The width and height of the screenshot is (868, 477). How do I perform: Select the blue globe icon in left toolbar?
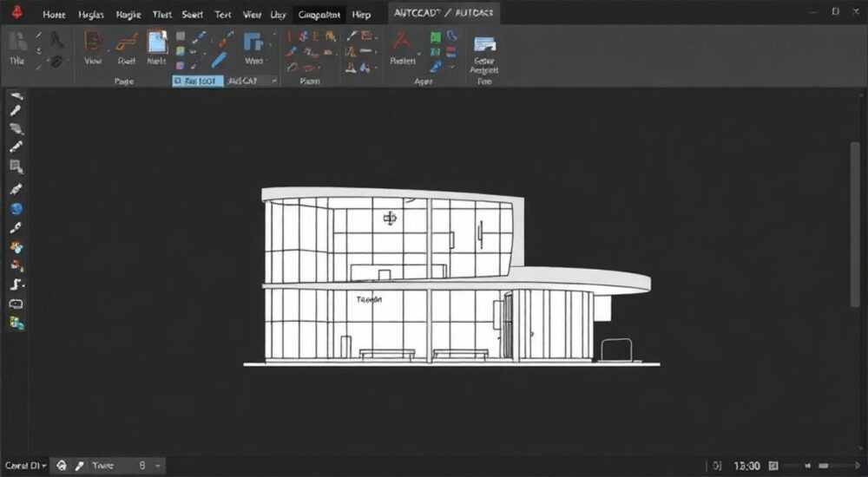[16, 209]
